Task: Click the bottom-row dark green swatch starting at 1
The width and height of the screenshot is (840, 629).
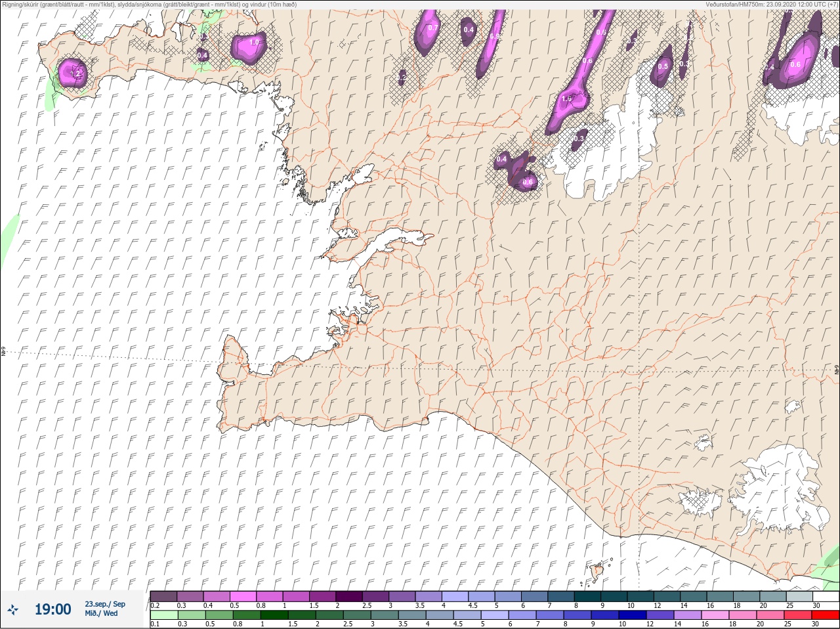Action: [274, 615]
